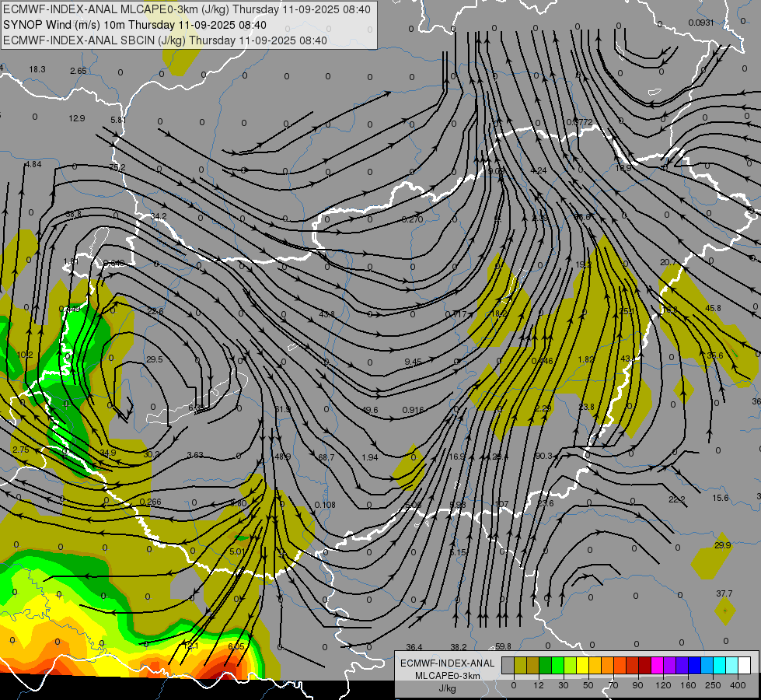Click the map value 18.3
This screenshot has width=761, height=700.
click(37, 69)
